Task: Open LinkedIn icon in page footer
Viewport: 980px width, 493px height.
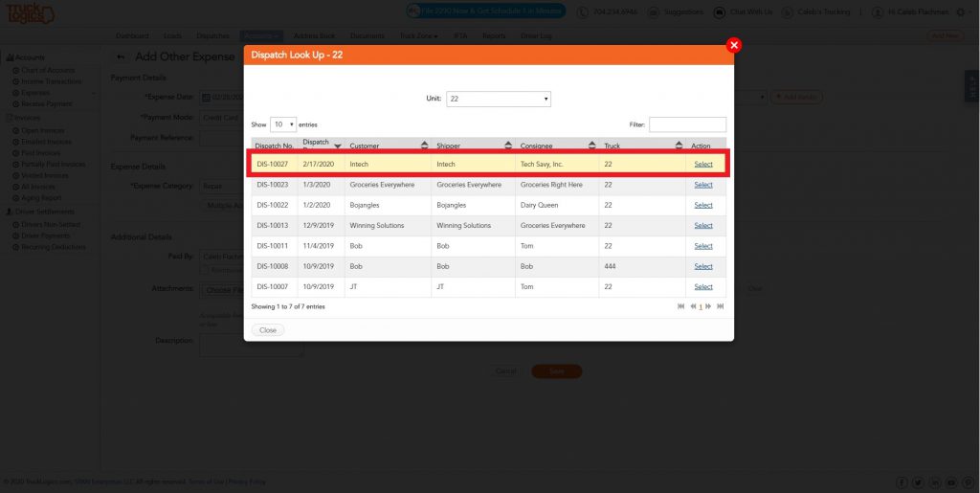Action: 935,482
